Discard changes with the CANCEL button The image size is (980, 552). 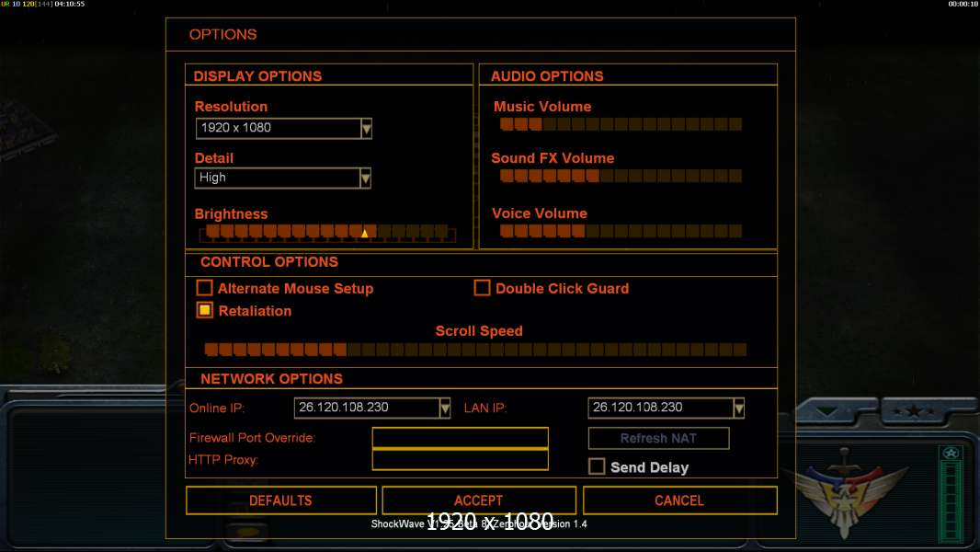pos(679,500)
